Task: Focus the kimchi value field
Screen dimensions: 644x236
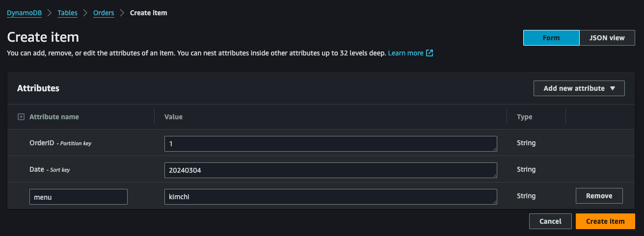Action: (330, 197)
